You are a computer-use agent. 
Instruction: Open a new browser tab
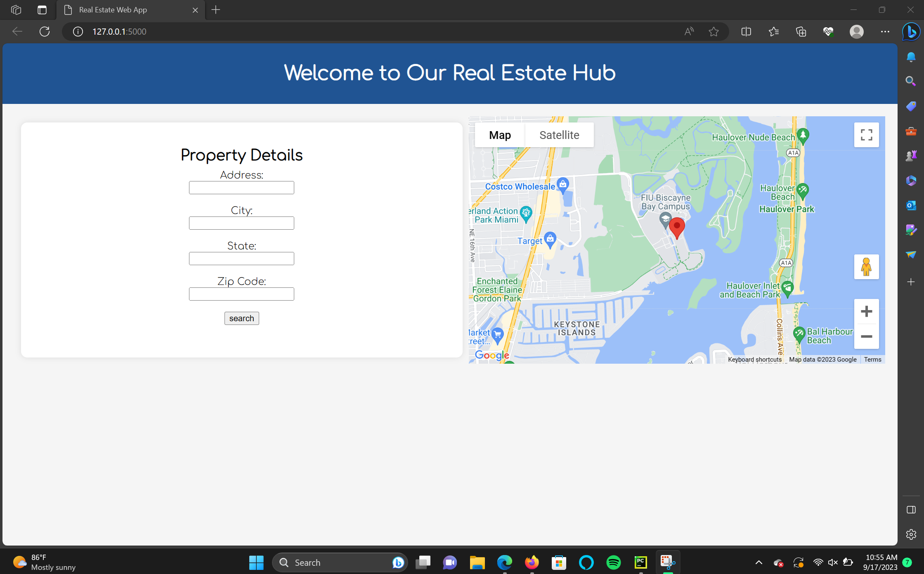pos(216,10)
